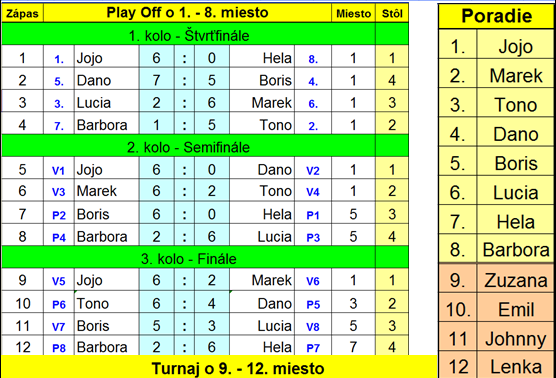
Task: Click Marek in the Poradie ranking list
Action: click(516, 76)
